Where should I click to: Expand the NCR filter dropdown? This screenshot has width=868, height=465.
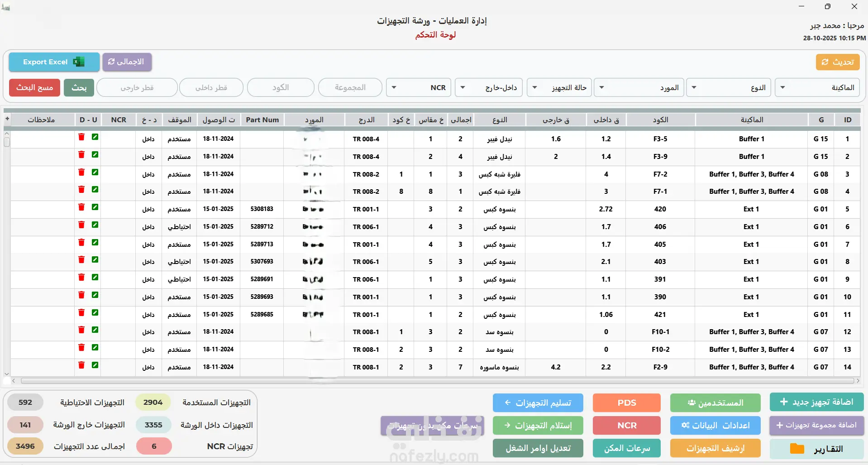[419, 87]
